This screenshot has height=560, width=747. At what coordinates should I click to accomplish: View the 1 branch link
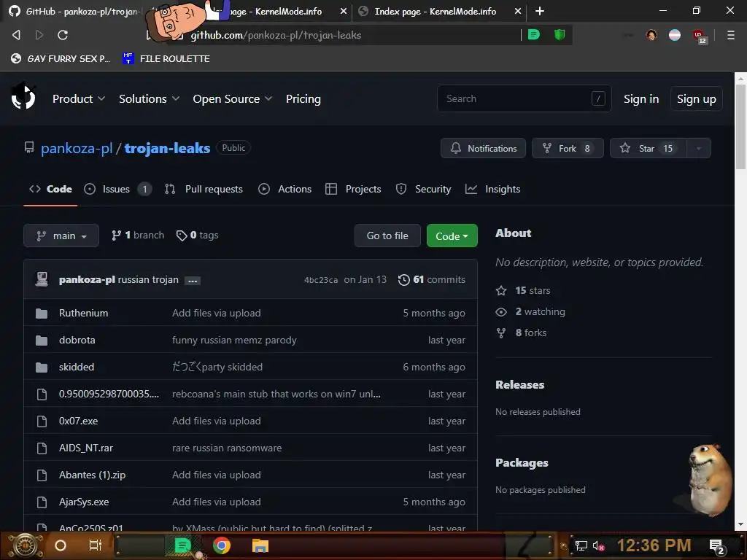tap(138, 236)
